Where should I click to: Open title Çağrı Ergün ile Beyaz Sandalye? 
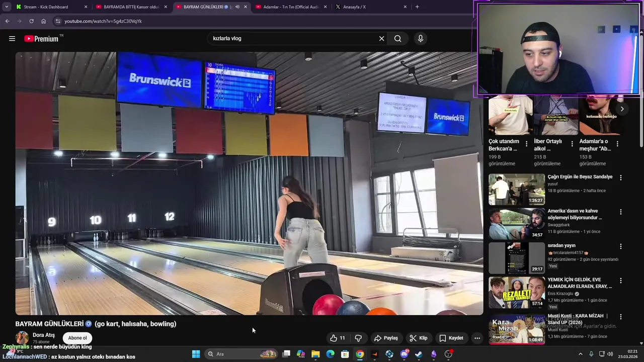pyautogui.click(x=580, y=177)
